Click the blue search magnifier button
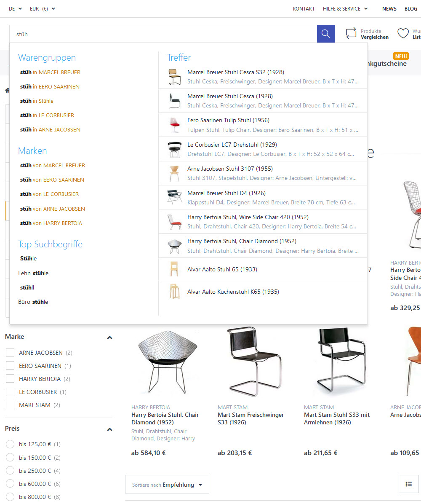 click(325, 34)
